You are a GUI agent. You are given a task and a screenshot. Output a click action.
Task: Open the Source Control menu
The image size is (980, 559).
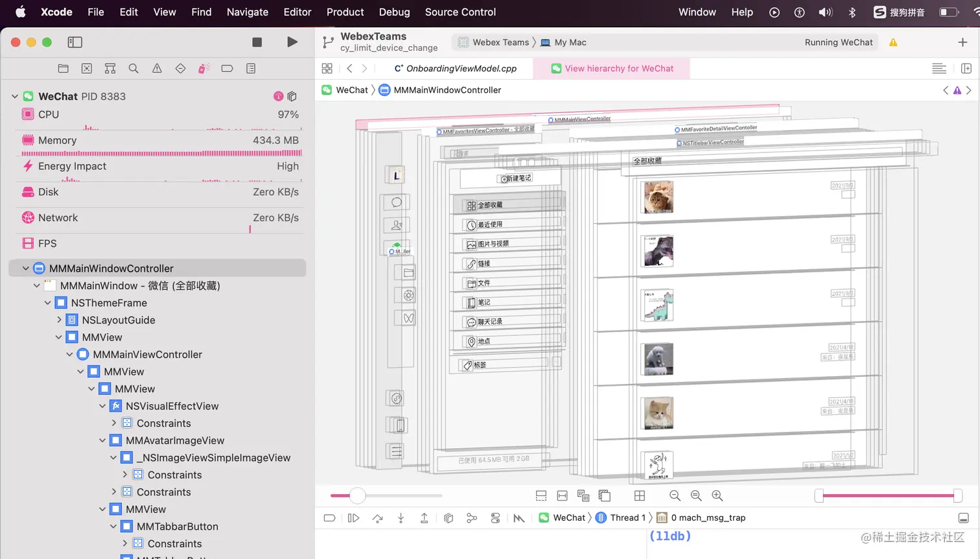[x=460, y=12]
